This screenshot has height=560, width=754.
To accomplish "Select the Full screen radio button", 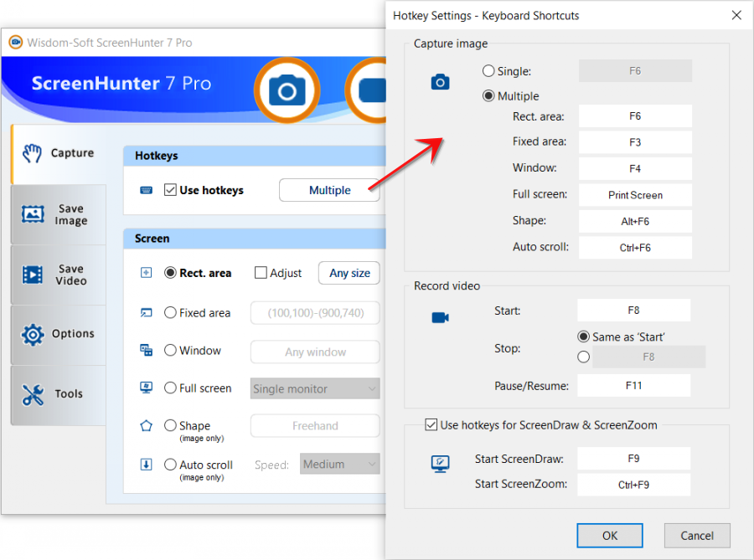I will click(x=170, y=388).
